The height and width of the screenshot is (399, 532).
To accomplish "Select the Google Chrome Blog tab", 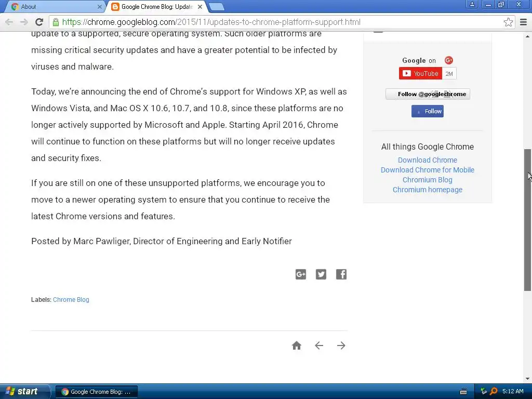I will tap(157, 7).
